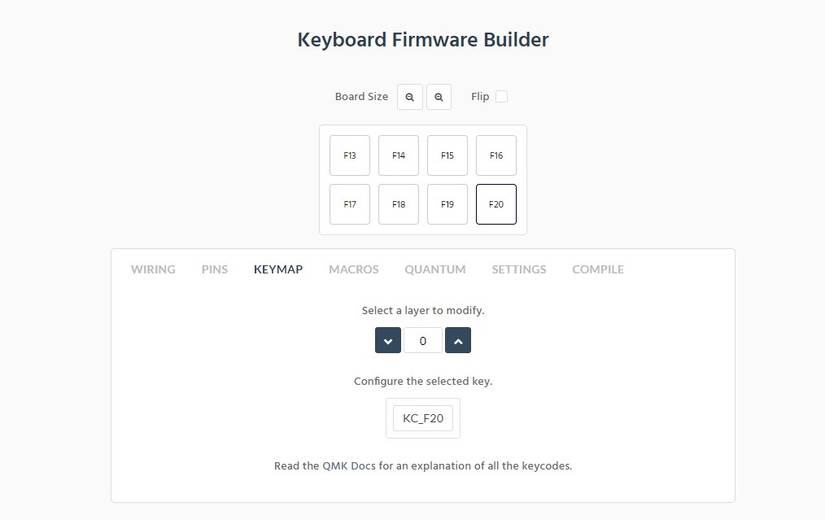Open the KC_F20 keycode selector
Viewport: 825px width, 520px height.
pyautogui.click(x=423, y=419)
